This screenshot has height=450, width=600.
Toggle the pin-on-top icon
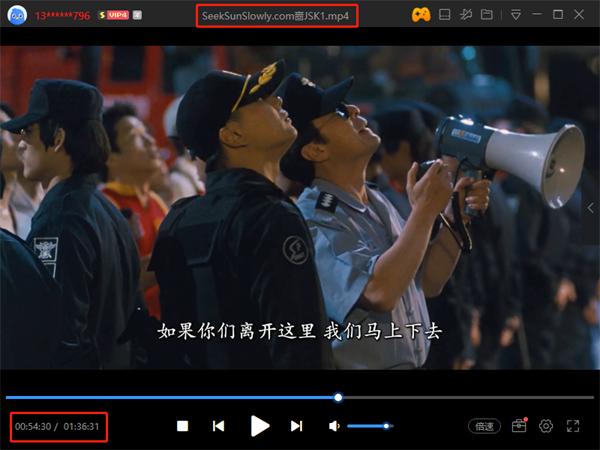click(466, 15)
